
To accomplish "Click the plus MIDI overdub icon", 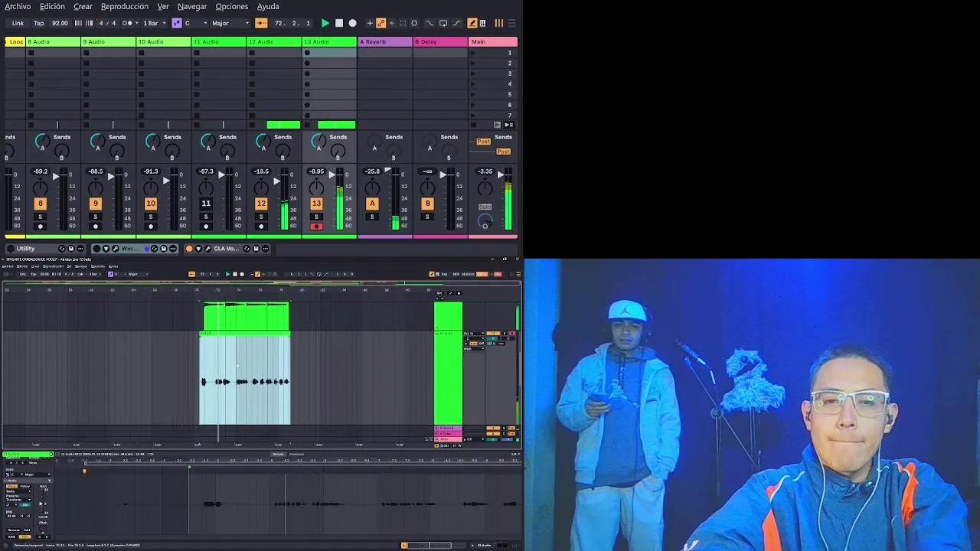I will click(370, 23).
